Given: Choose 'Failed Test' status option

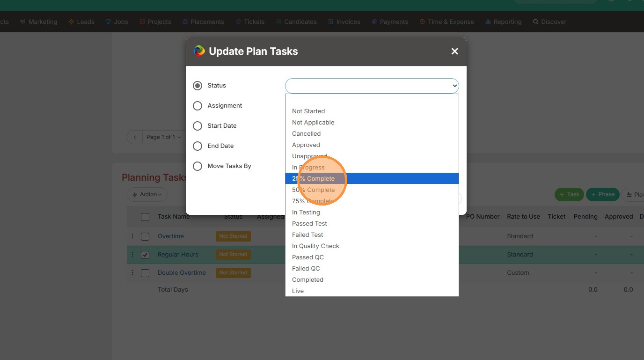Looking at the screenshot, I should coord(372,235).
